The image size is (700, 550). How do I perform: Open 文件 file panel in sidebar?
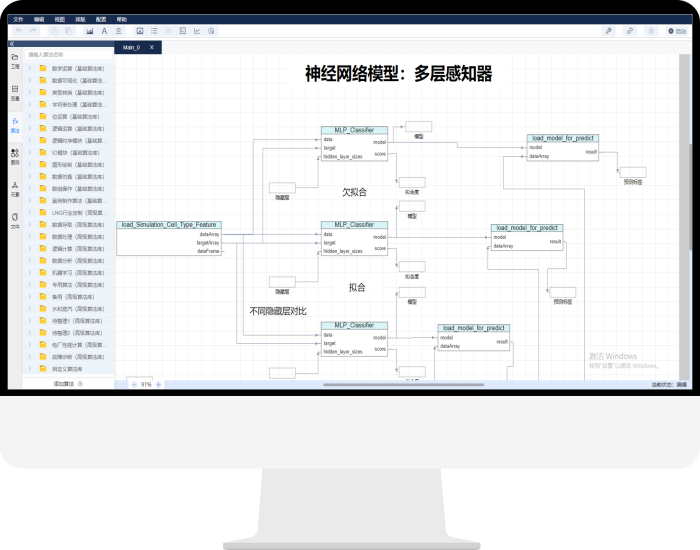(x=15, y=219)
